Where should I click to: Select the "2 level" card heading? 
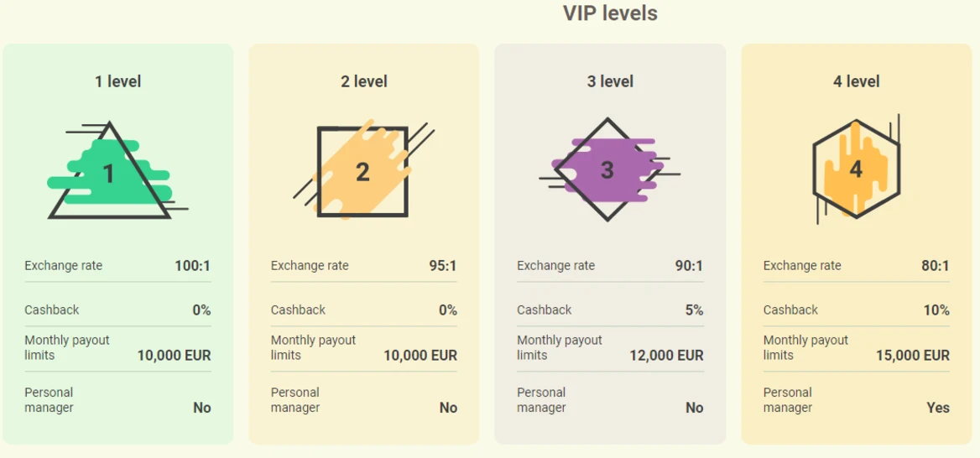click(x=364, y=81)
